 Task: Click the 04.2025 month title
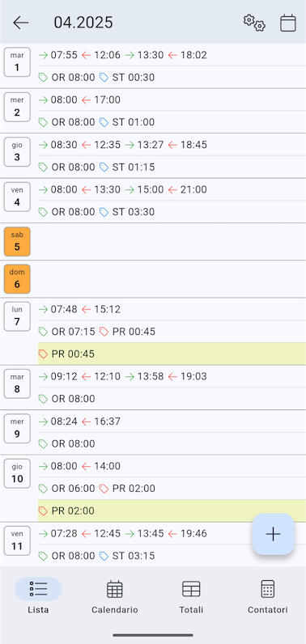tap(83, 23)
